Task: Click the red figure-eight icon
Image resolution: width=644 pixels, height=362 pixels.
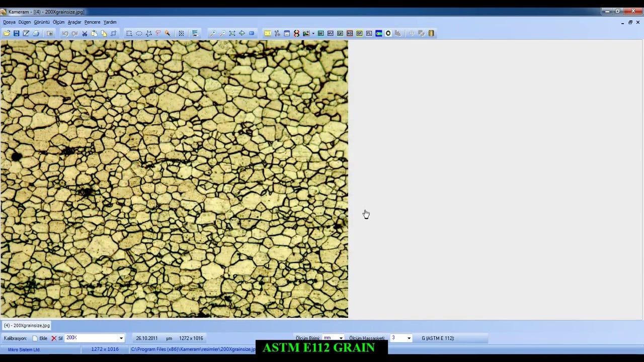Action: click(x=296, y=33)
